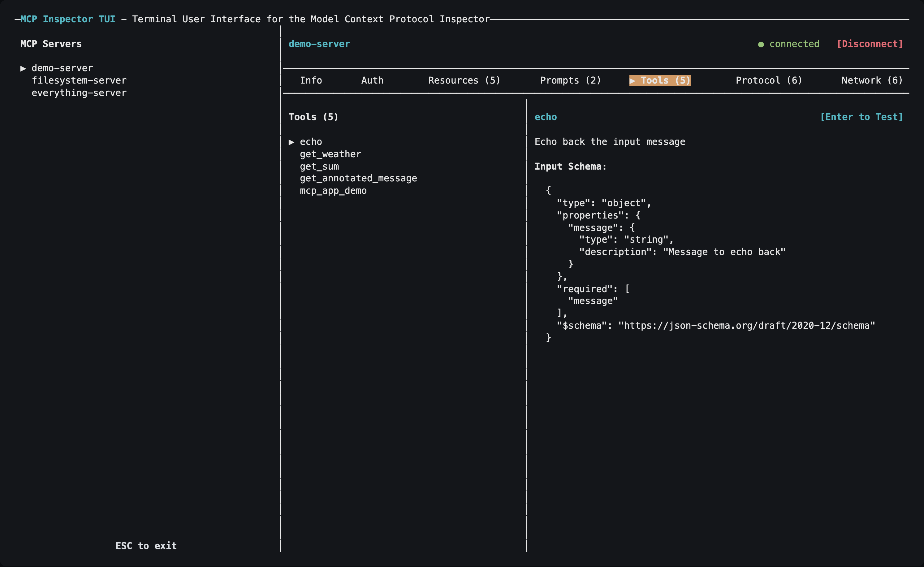Click the MCP Servers heading
This screenshot has width=924, height=567.
tap(51, 44)
